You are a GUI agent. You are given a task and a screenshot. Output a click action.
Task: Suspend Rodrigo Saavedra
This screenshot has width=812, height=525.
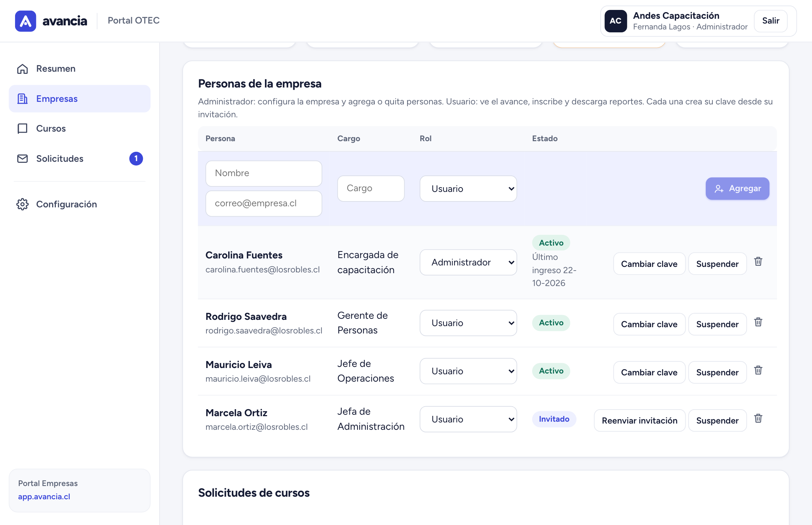pos(717,324)
